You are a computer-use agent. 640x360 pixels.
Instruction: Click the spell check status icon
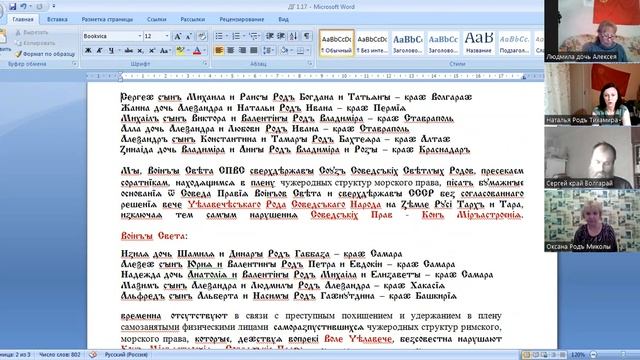click(x=93, y=355)
